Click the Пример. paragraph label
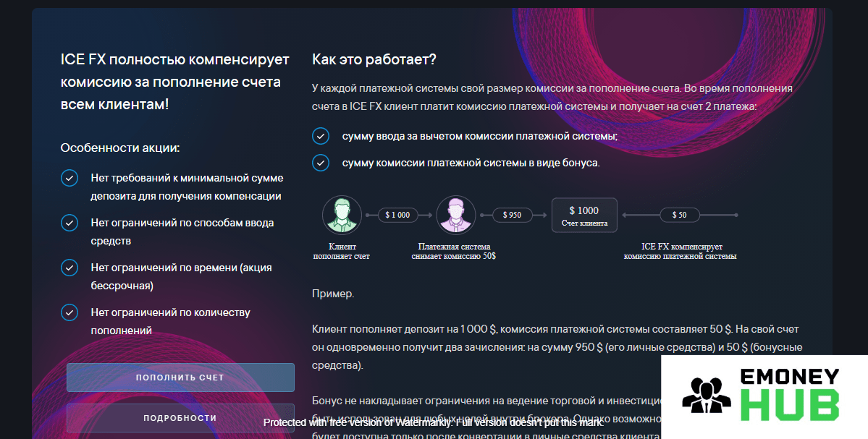868x439 pixels. point(333,294)
